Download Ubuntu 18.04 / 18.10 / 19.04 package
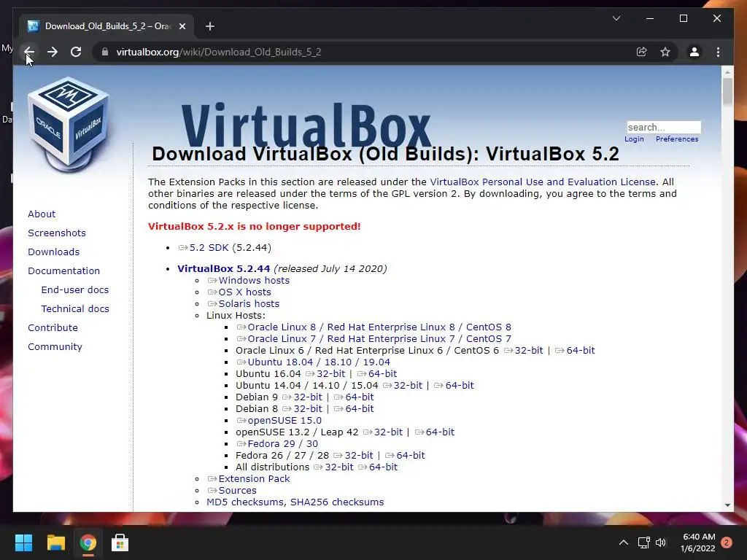 coord(318,362)
